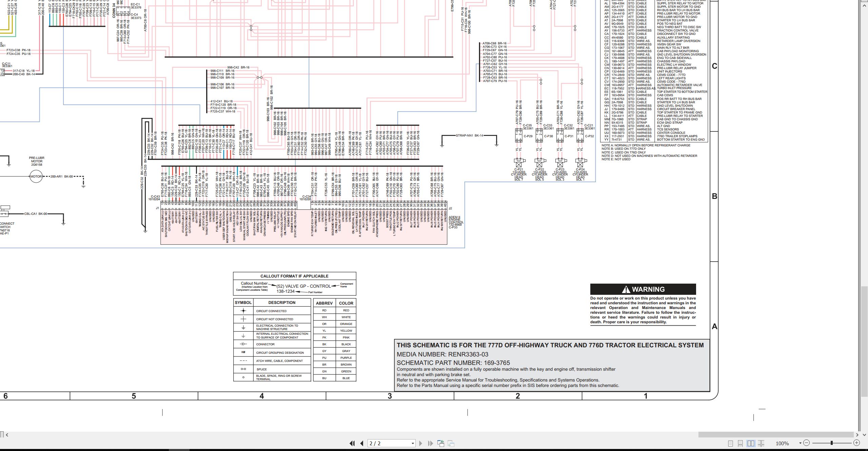Image resolution: width=868 pixels, height=451 pixels.
Task: Click the F725-C37 WH-18 wire label
Action: [223, 111]
